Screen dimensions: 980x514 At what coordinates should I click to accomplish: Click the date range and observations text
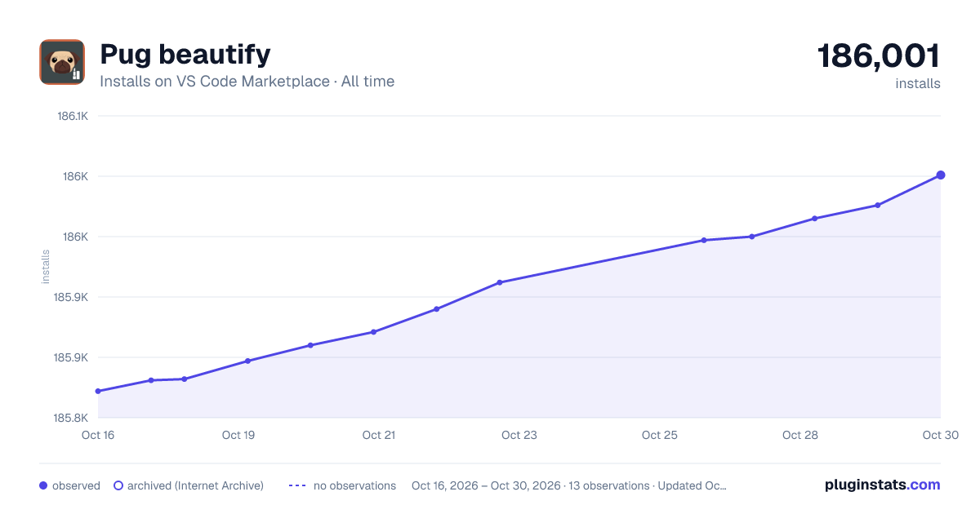tap(569, 485)
